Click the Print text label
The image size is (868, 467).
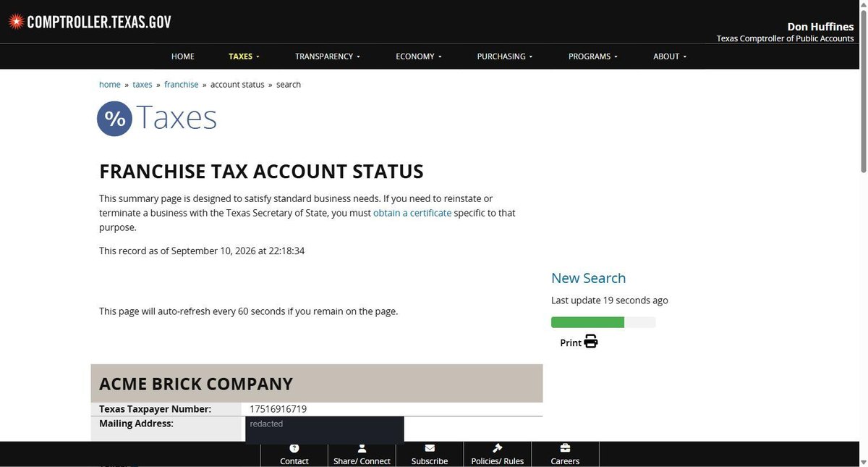[x=571, y=342]
